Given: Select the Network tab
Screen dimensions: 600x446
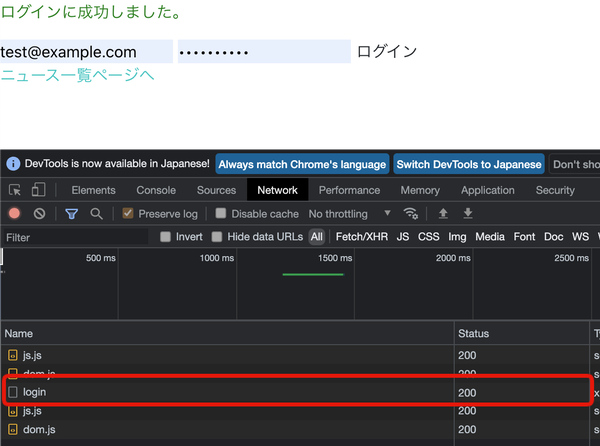Looking at the screenshot, I should pyautogui.click(x=277, y=190).
